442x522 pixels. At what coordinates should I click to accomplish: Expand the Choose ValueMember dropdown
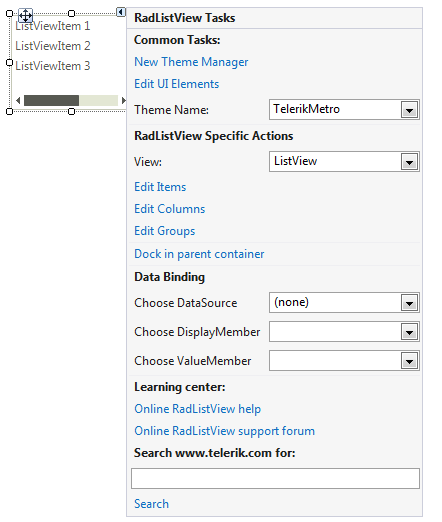tap(409, 361)
